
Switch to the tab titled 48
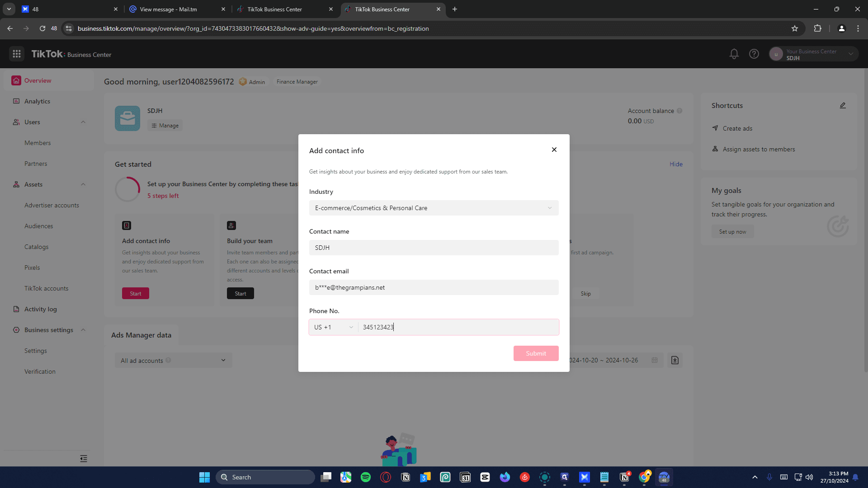pyautogui.click(x=70, y=9)
